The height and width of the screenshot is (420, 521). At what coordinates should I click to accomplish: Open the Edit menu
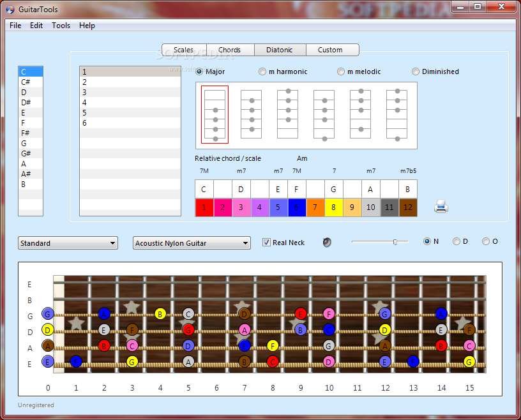[x=36, y=26]
